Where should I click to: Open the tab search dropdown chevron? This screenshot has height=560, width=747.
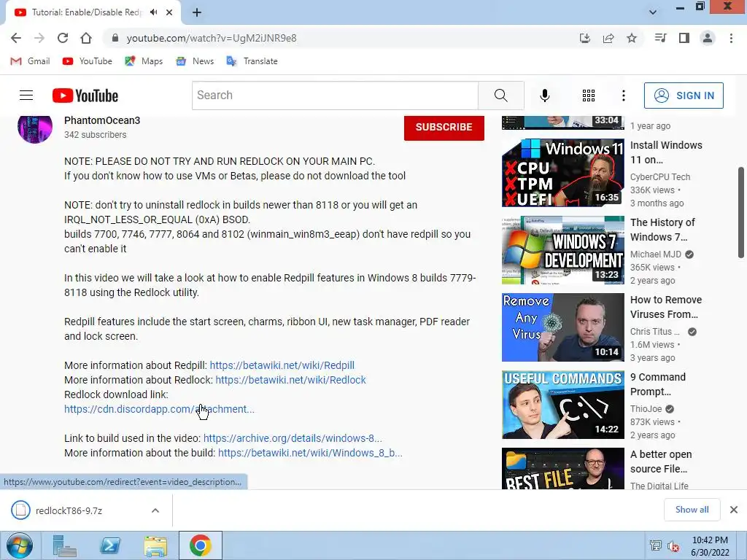tap(653, 12)
